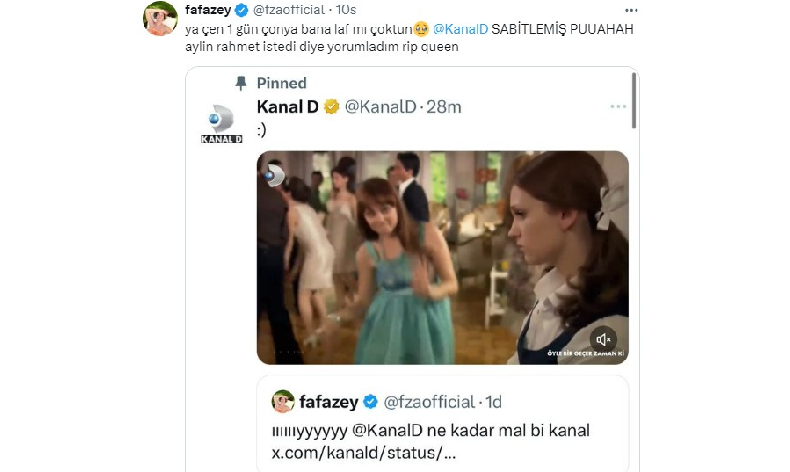Click the 28m timestamp on Kanal D post

445,107
